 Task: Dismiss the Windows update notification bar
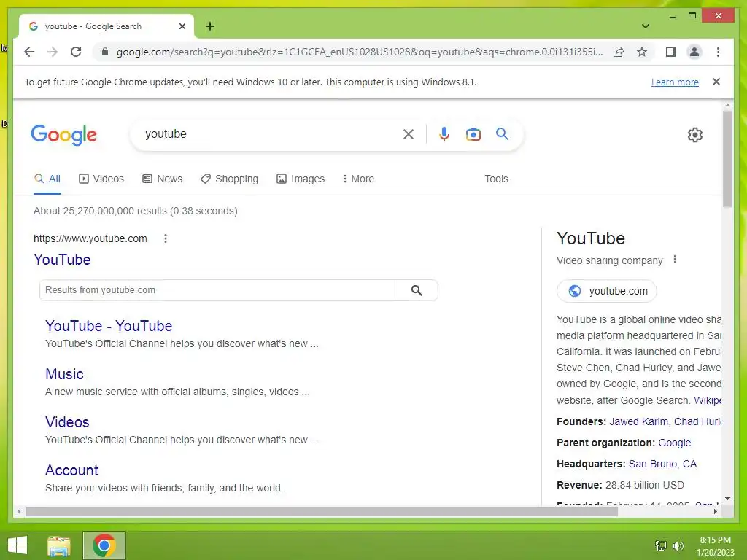(x=716, y=82)
